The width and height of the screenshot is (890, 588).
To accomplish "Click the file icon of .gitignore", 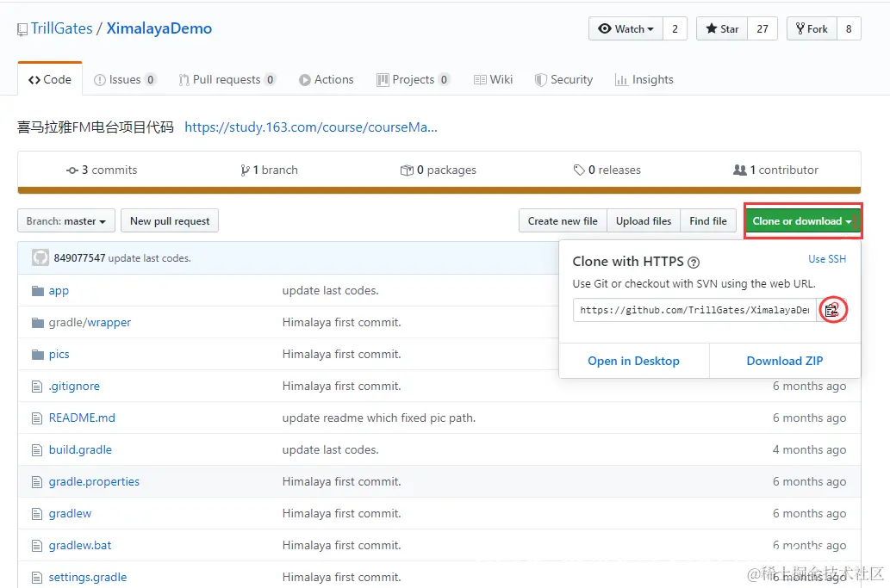I will tap(37, 387).
